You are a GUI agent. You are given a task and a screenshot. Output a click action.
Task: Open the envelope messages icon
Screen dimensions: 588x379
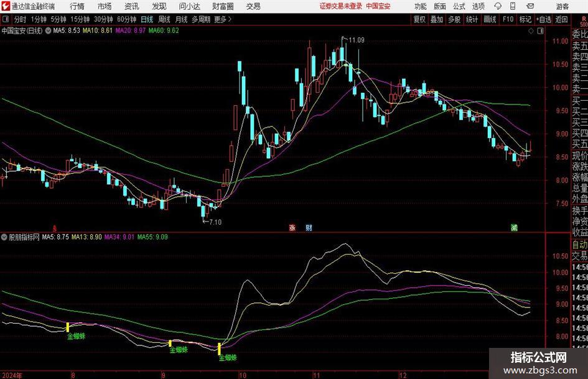530,6
